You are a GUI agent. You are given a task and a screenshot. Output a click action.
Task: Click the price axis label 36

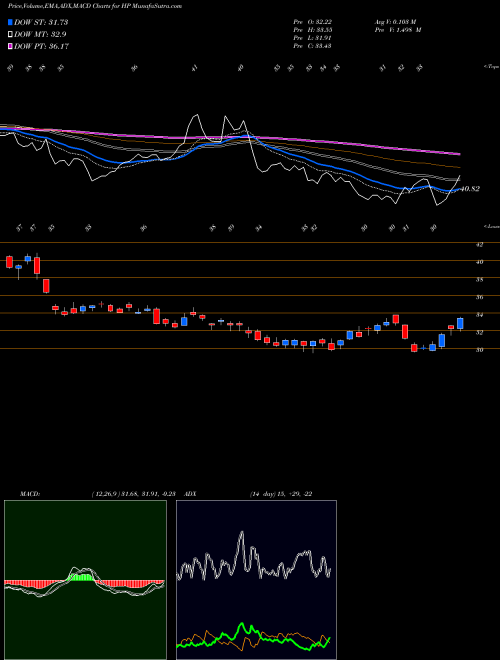tap(479, 297)
